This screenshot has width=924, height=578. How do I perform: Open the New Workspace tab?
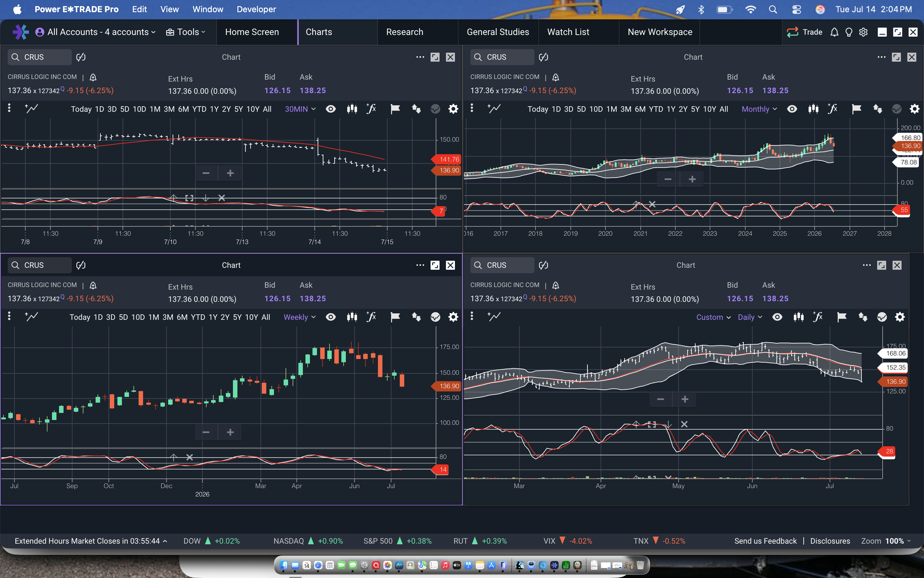(x=660, y=32)
